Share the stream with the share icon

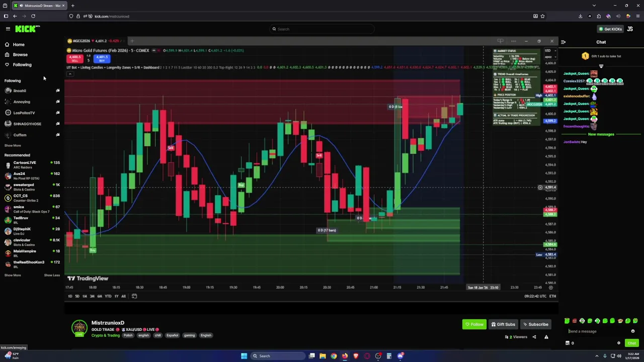[x=534, y=337]
